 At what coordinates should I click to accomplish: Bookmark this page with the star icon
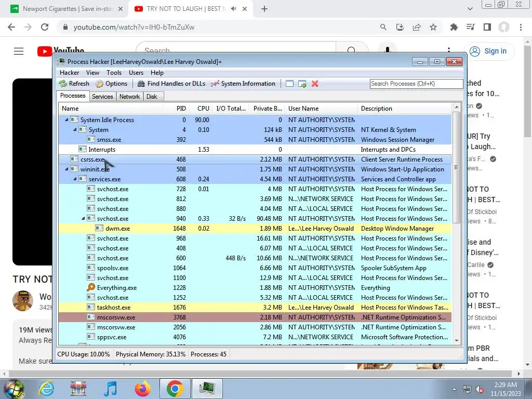point(433,27)
